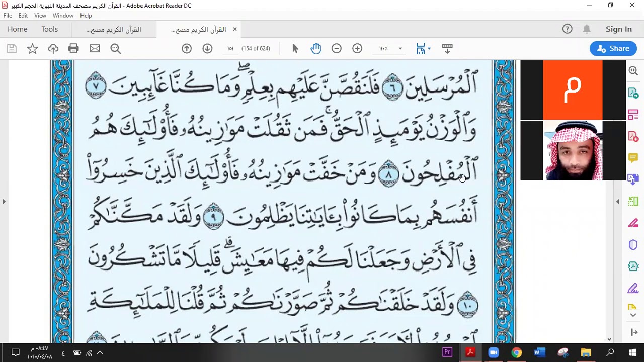Zoom in with the plus button
This screenshot has height=362, width=644.
(357, 49)
